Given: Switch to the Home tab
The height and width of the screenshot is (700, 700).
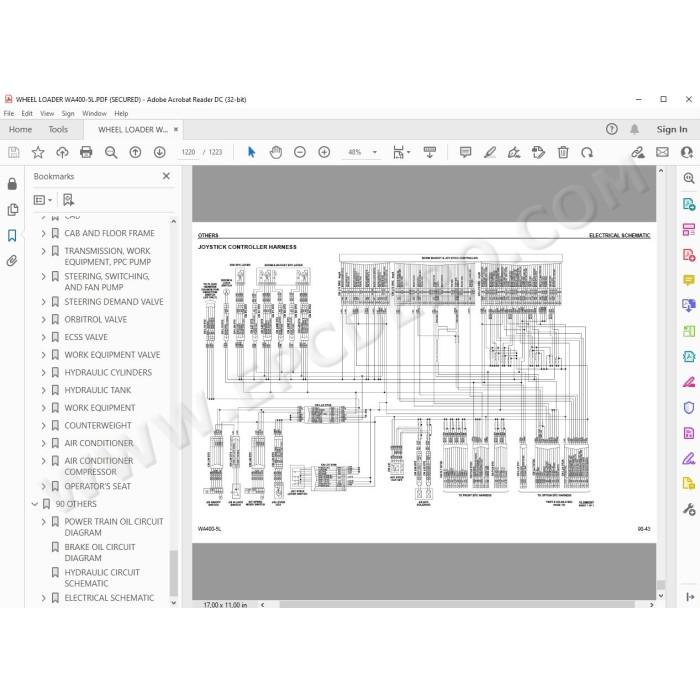Looking at the screenshot, I should (20, 129).
